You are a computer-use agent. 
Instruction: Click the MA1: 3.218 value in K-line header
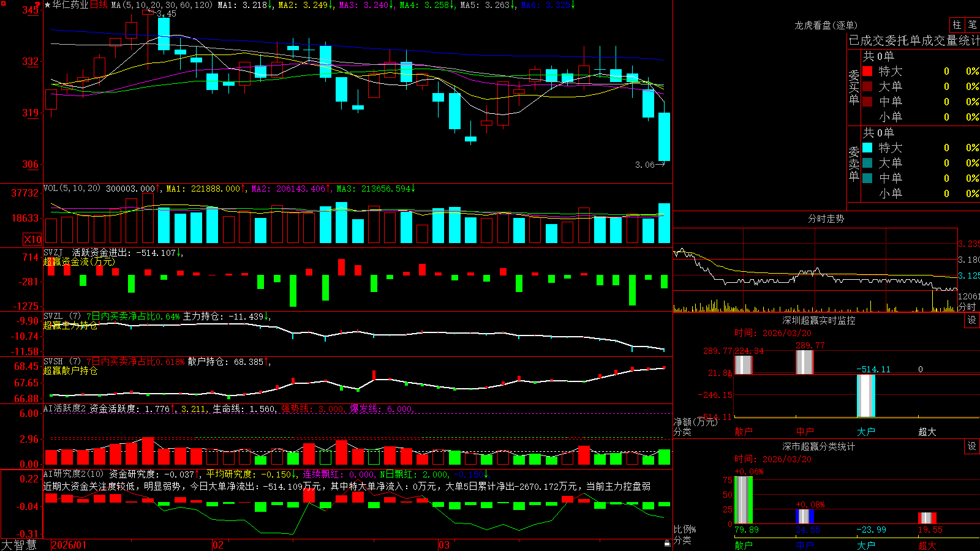(x=244, y=5)
